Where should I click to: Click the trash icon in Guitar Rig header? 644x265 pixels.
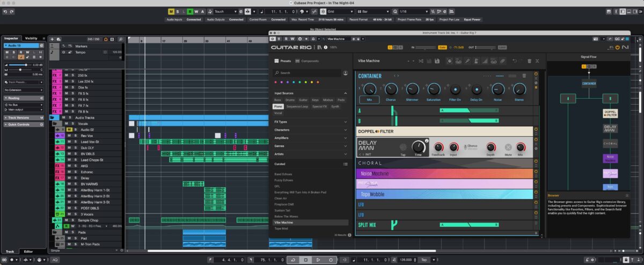(x=529, y=61)
